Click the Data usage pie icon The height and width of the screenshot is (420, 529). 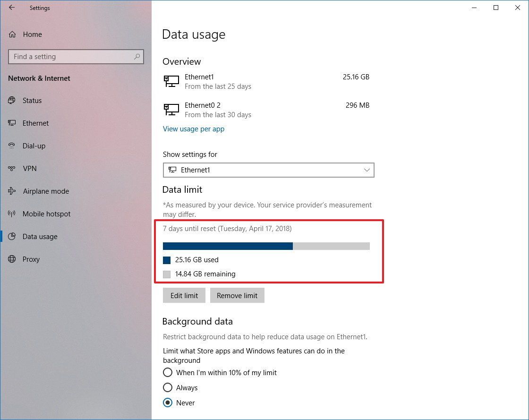[x=11, y=236]
